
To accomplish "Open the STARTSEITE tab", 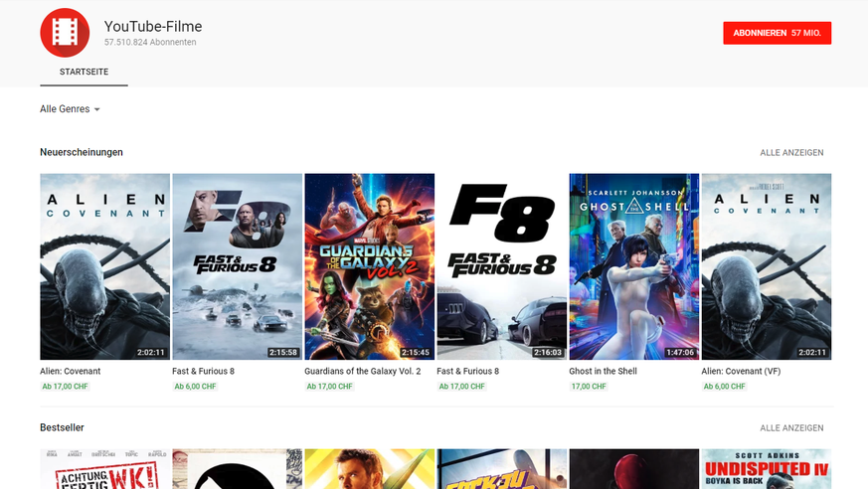I will [85, 72].
